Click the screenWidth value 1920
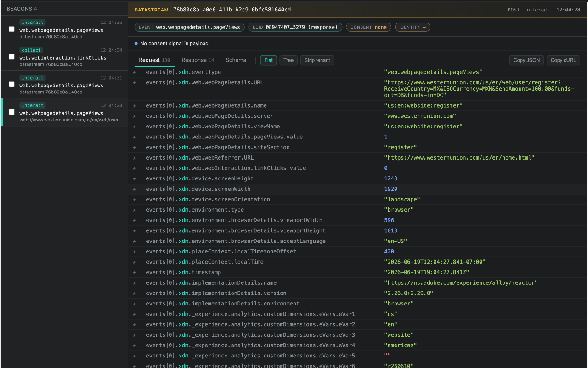The width and height of the screenshot is (588, 368). pyautogui.click(x=390, y=189)
